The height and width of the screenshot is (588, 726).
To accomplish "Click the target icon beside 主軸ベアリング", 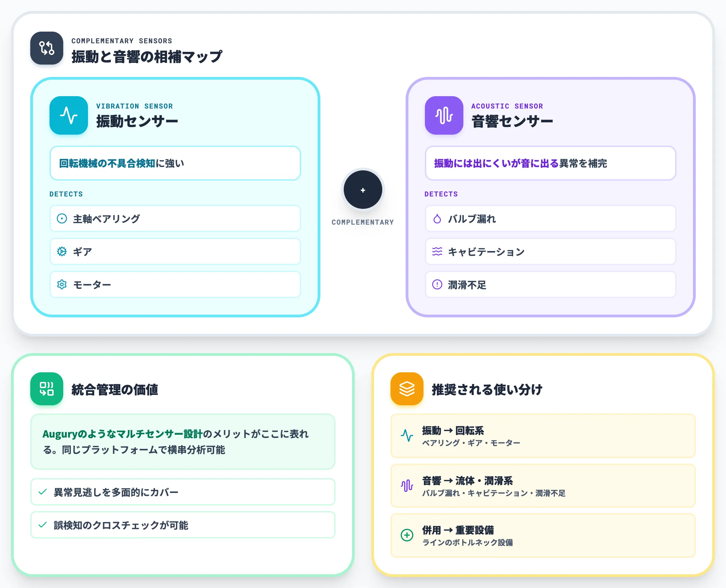I will pos(62,218).
